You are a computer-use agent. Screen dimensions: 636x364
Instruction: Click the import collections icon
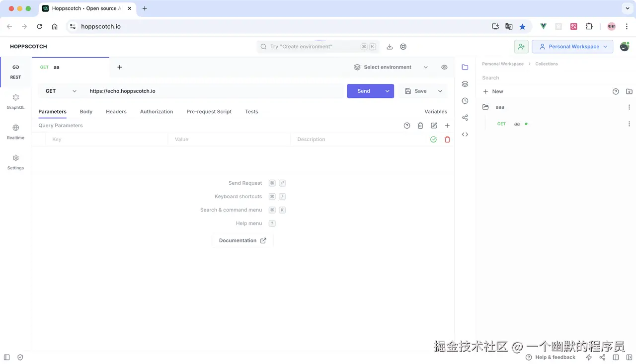[629, 91]
